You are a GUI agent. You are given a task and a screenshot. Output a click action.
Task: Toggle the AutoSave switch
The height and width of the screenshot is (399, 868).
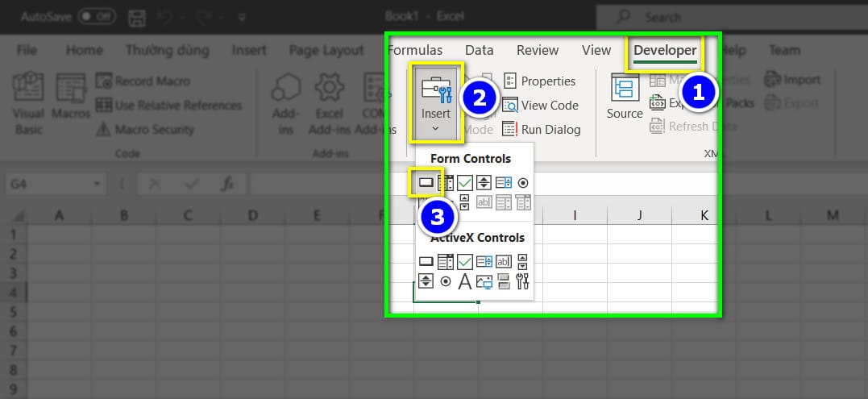point(97,17)
